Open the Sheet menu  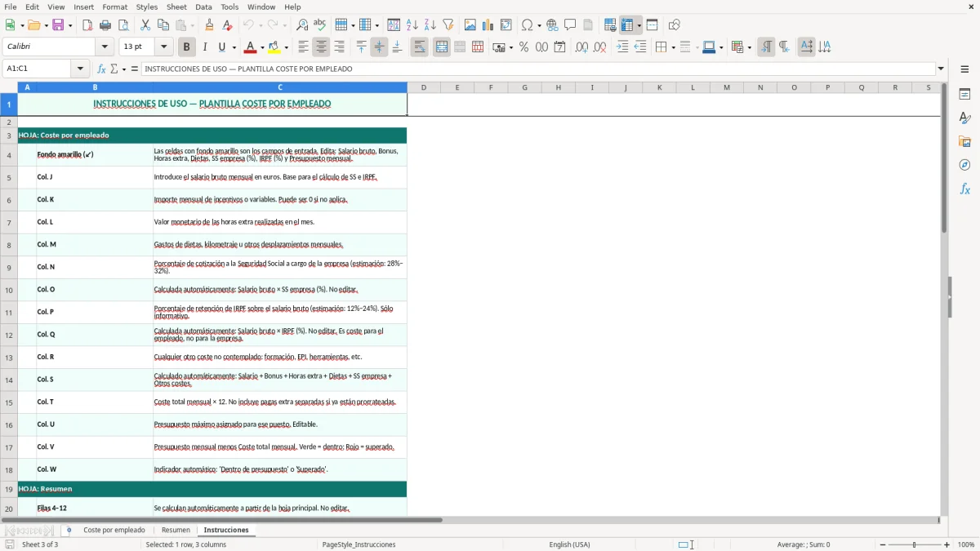[x=176, y=7]
